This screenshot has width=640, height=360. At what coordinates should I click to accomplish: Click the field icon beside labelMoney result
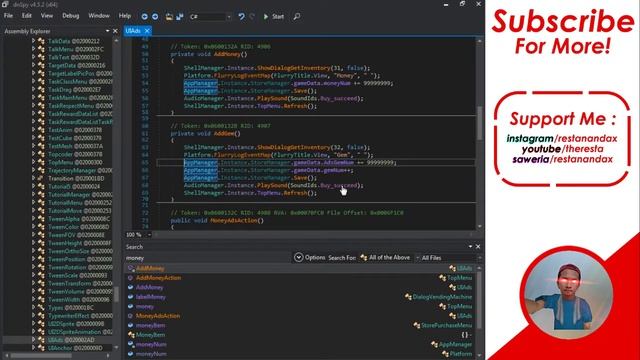(x=131, y=297)
